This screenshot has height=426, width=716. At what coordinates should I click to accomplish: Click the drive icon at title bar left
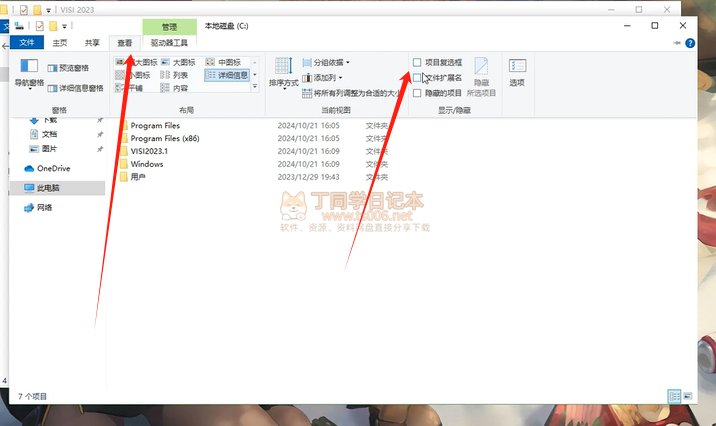click(19, 26)
